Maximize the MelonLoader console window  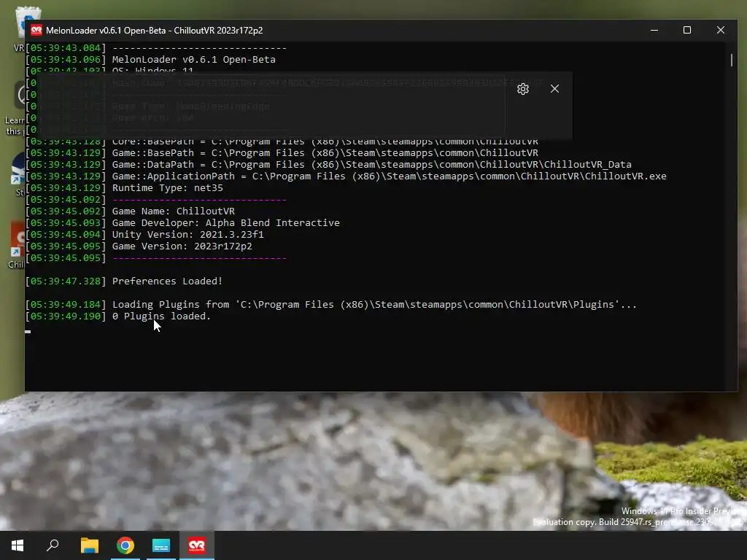[x=687, y=30]
